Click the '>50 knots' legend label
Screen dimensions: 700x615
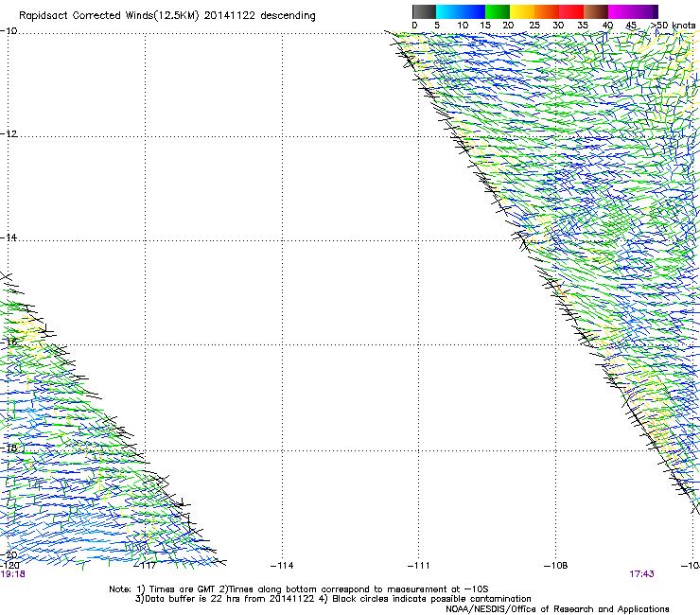[x=673, y=26]
